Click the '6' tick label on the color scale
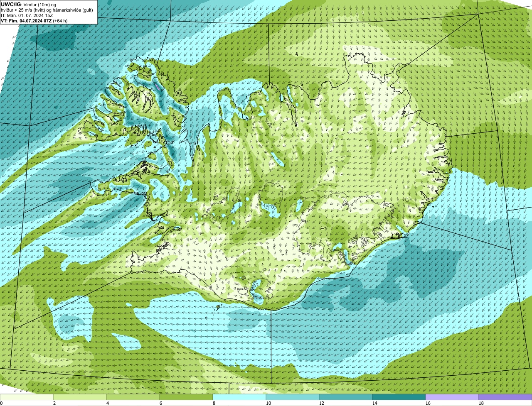This screenshot has width=532, height=406. point(161,403)
